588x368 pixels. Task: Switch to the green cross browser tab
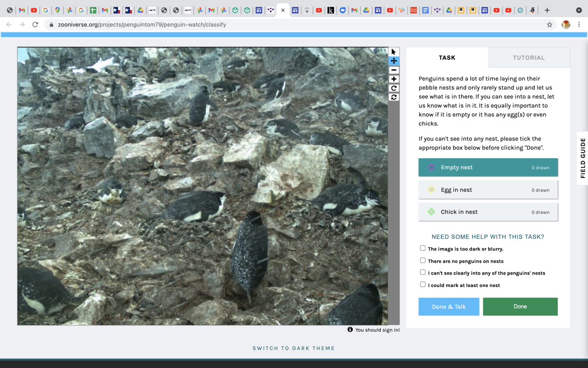tap(93, 10)
